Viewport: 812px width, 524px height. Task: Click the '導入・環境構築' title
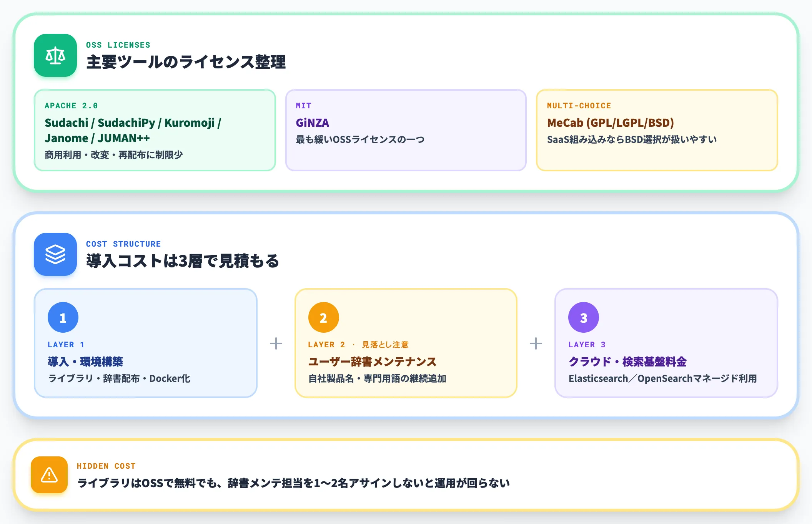tap(85, 361)
